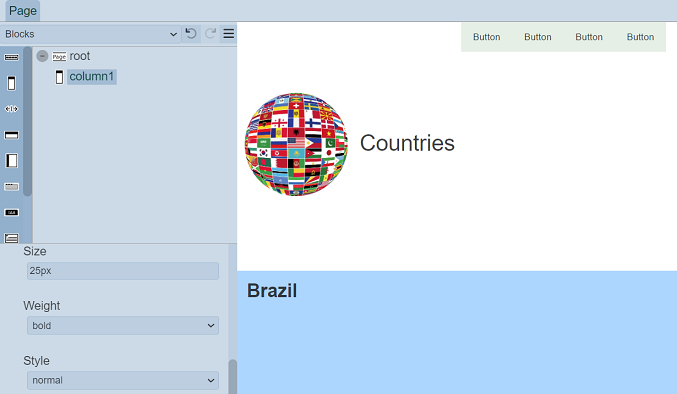Click the undo arrow icon
The width and height of the screenshot is (677, 394).
(191, 34)
